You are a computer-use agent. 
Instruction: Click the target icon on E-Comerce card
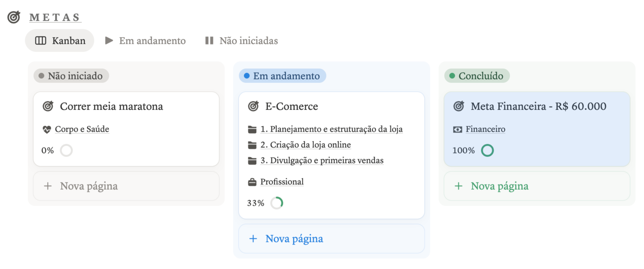pos(253,106)
